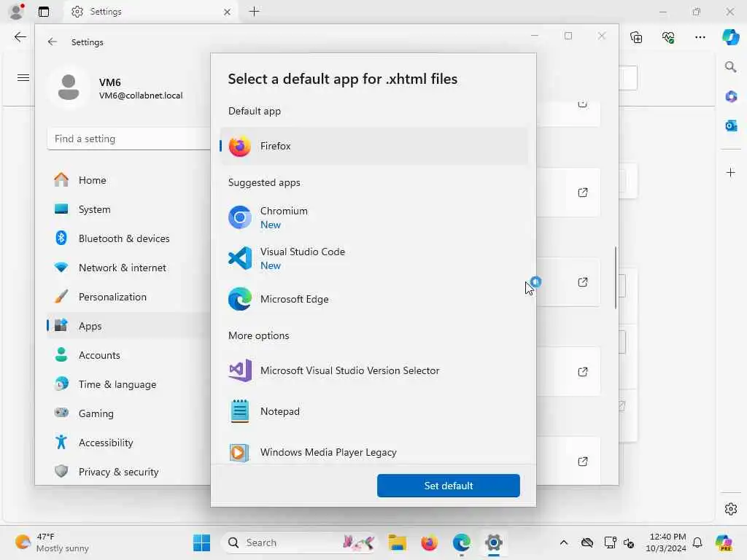The image size is (747, 560).
Task: Open the tab actions menu icon
Action: 44,12
